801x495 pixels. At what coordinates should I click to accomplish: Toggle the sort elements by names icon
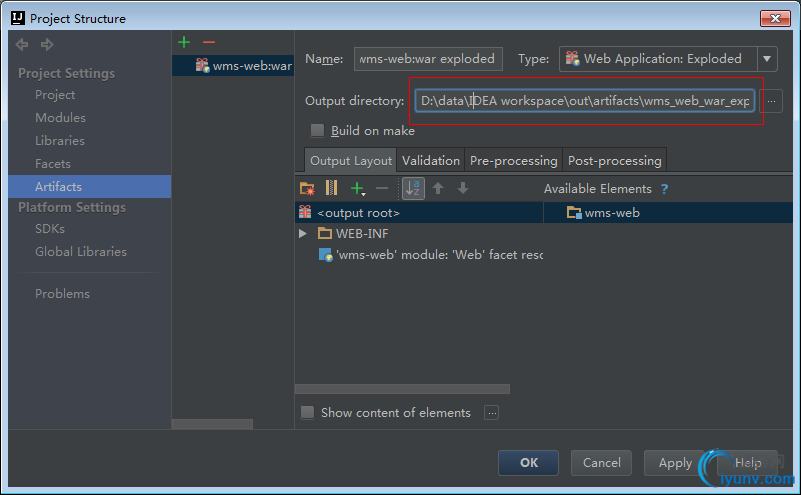(413, 188)
